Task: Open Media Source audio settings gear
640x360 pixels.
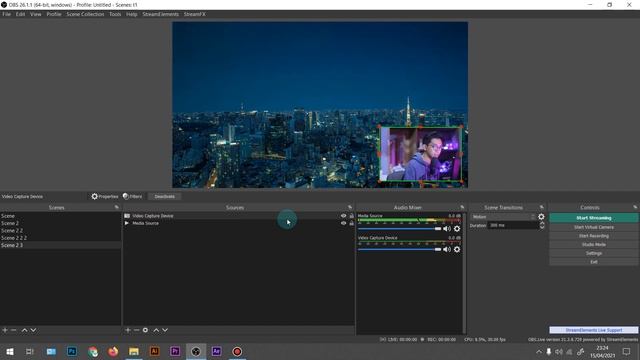Action: click(x=457, y=229)
